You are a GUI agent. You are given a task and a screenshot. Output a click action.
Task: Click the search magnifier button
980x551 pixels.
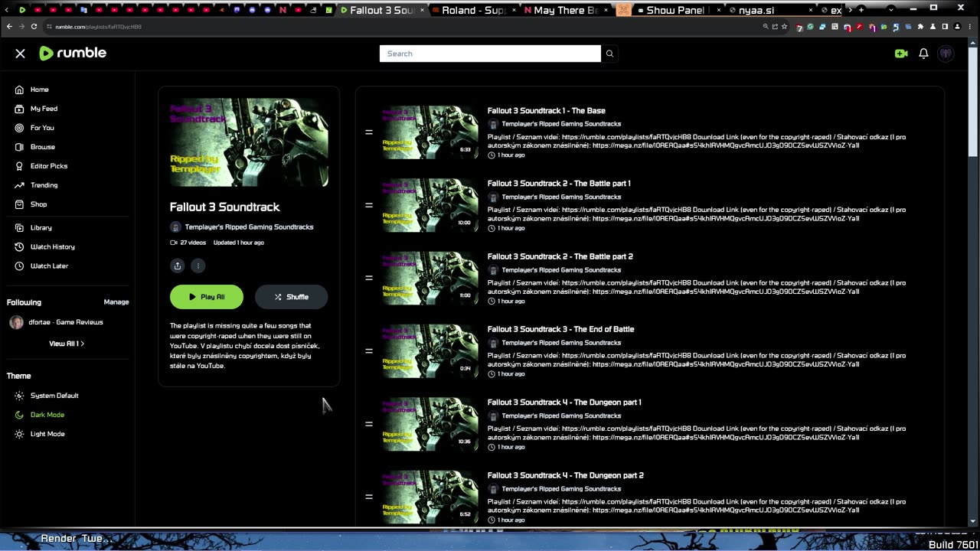point(609,54)
